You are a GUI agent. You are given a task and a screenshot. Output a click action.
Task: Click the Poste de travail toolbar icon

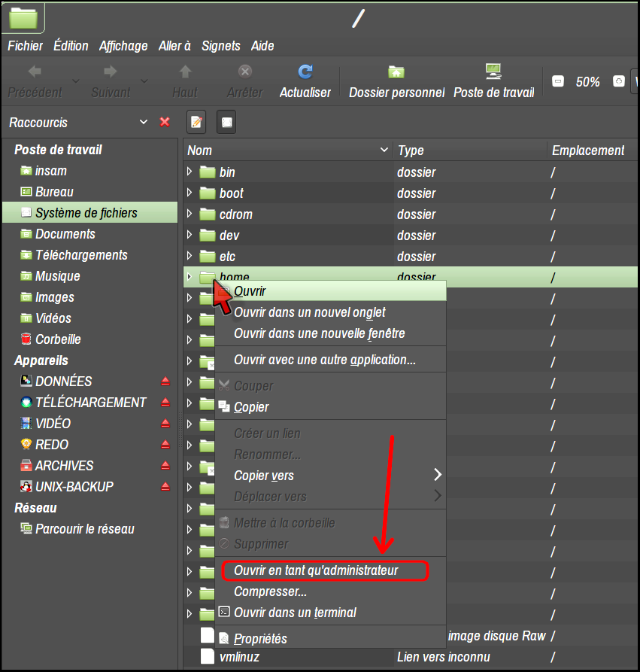tap(493, 73)
